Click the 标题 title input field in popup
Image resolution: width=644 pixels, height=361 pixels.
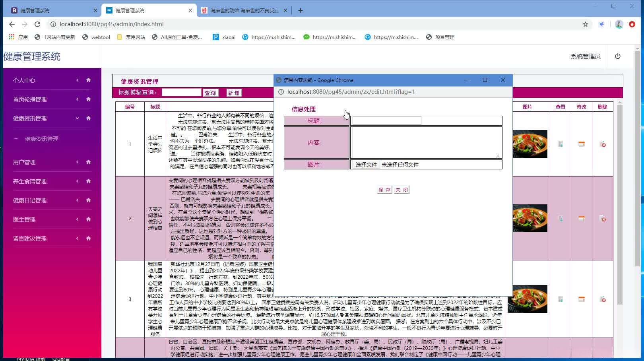[386, 120]
